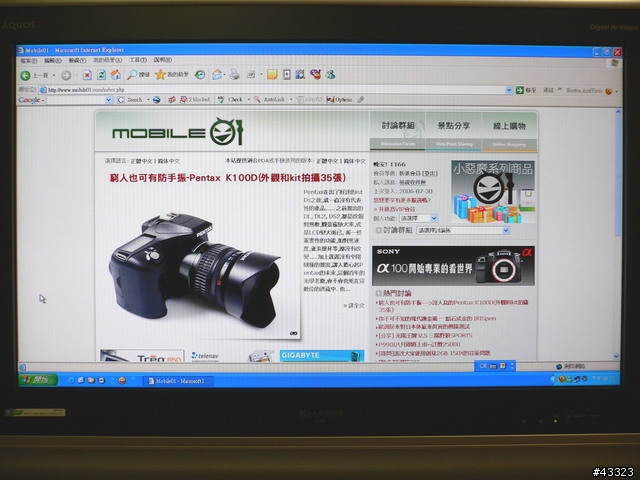
Task: Open the 我的最愛(A) menu
Action: point(107,60)
